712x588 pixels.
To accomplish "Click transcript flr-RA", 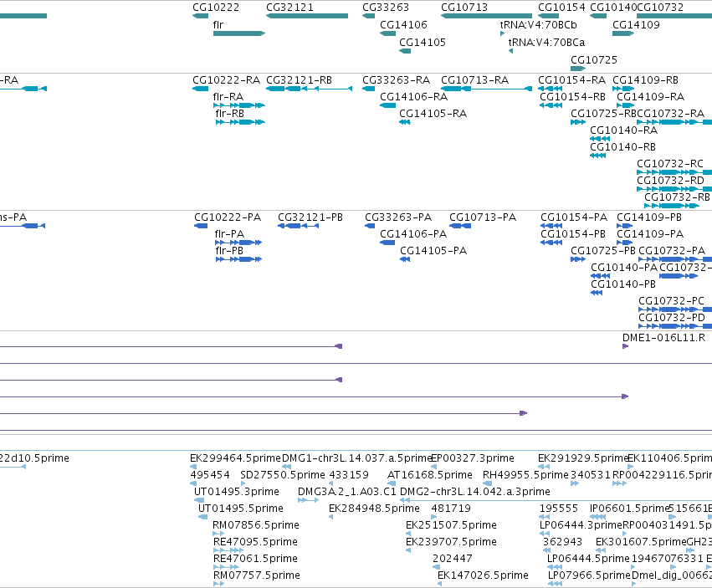I will (x=239, y=105).
